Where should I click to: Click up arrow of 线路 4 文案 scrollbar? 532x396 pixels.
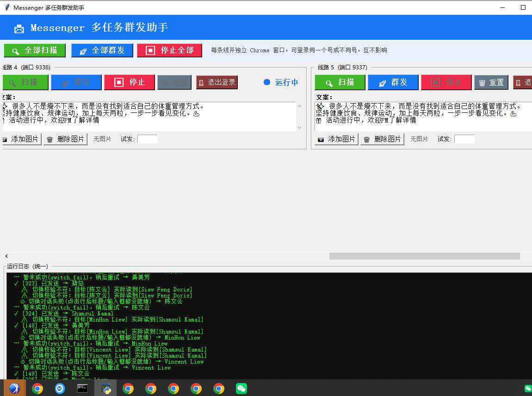[299, 106]
